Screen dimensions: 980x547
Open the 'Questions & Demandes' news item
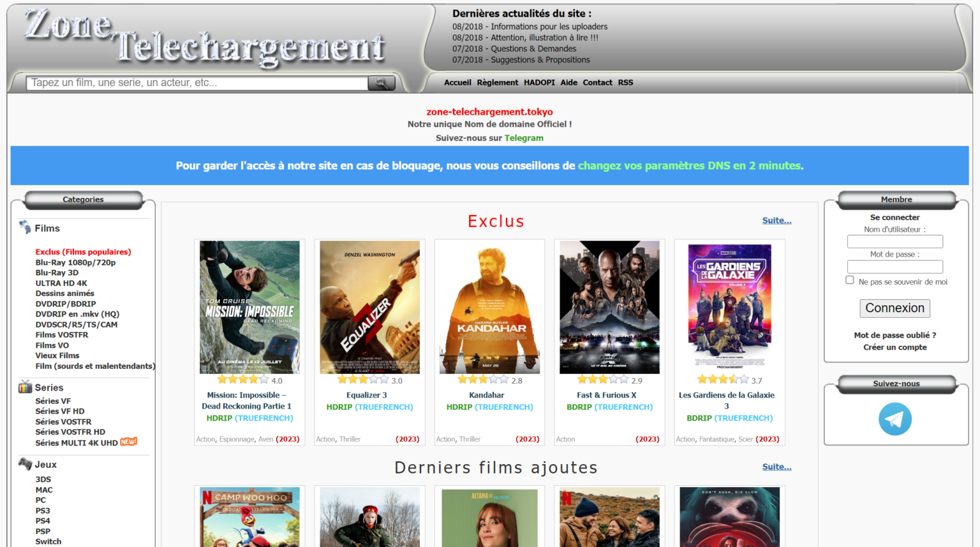coord(533,49)
